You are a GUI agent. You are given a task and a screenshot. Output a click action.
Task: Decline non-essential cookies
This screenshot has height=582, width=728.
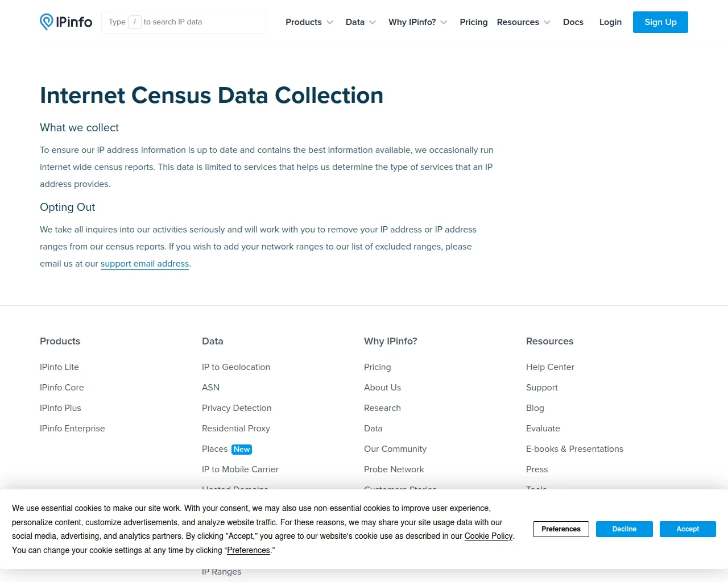pyautogui.click(x=624, y=529)
